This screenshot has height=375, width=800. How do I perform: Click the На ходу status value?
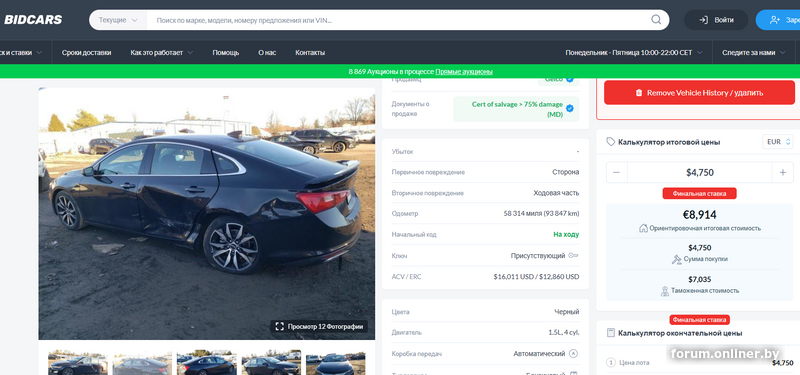coord(566,235)
